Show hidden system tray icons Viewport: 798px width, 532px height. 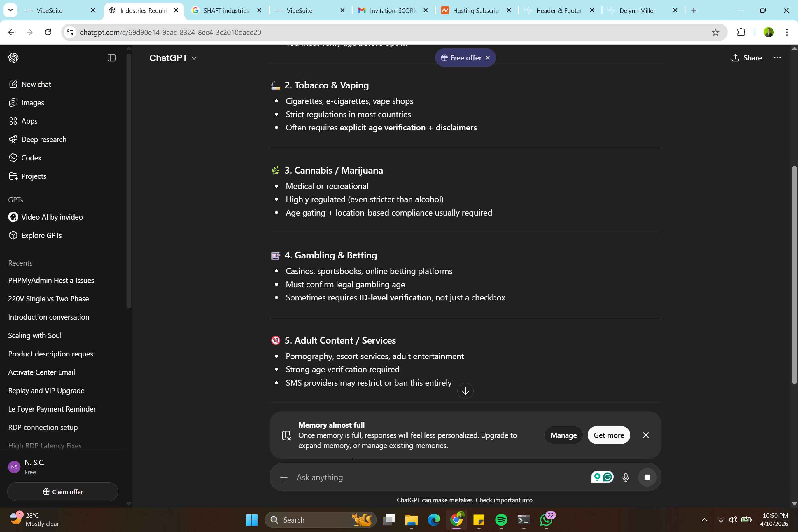pos(704,520)
